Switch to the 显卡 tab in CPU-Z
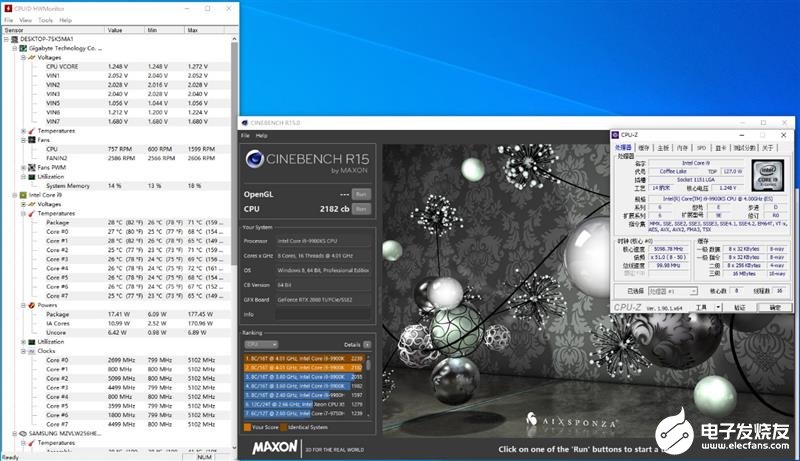800x461 pixels. (x=720, y=147)
